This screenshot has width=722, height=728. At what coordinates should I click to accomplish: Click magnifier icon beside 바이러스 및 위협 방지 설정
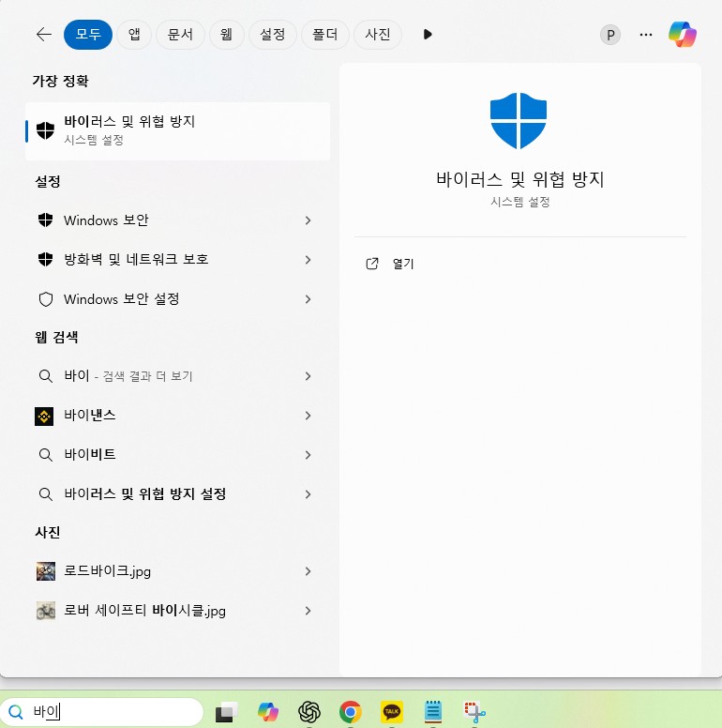(45, 494)
